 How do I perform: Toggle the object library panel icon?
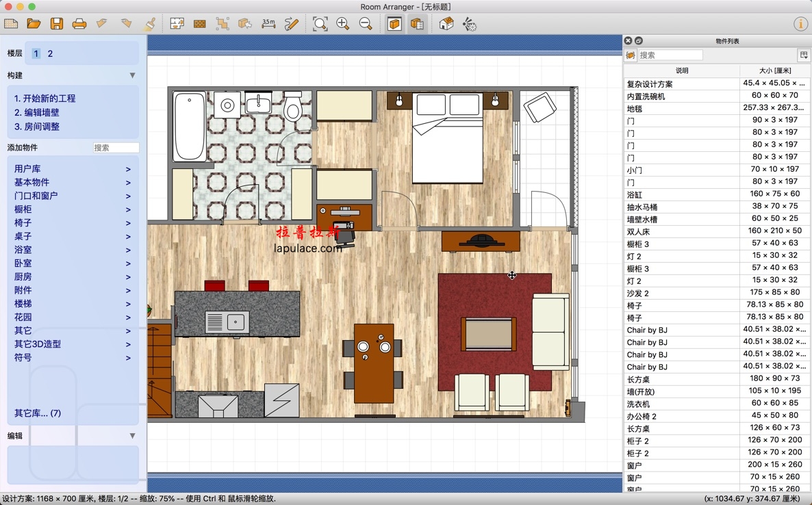pos(394,24)
